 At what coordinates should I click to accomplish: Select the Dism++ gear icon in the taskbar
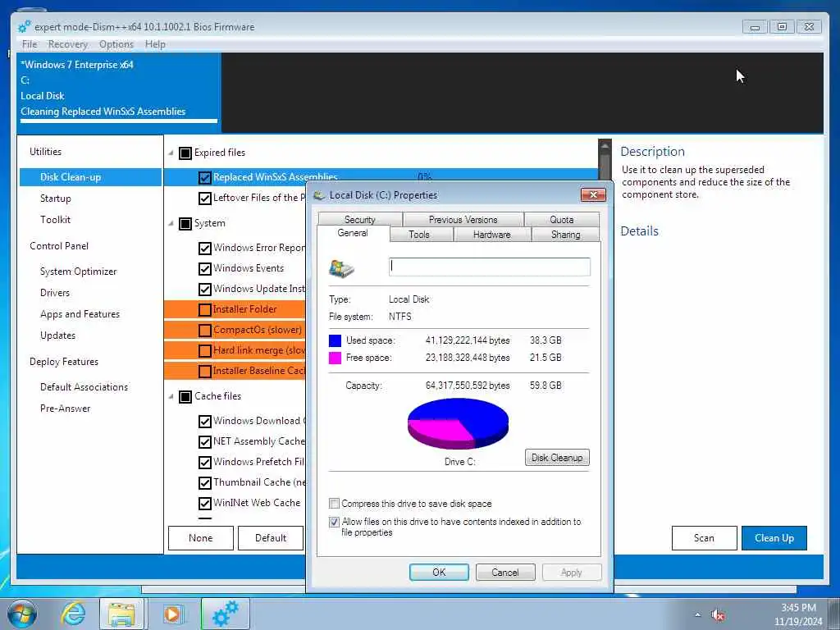coord(225,614)
